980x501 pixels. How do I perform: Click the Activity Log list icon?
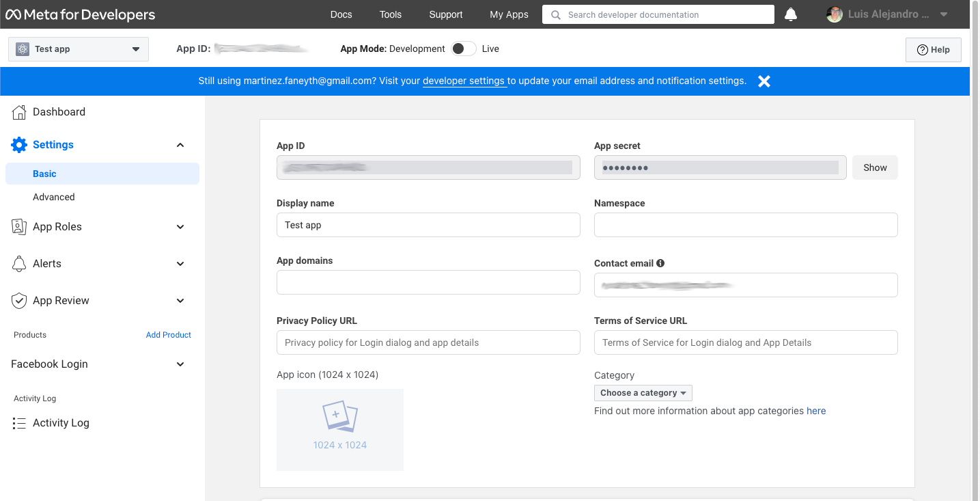[19, 423]
